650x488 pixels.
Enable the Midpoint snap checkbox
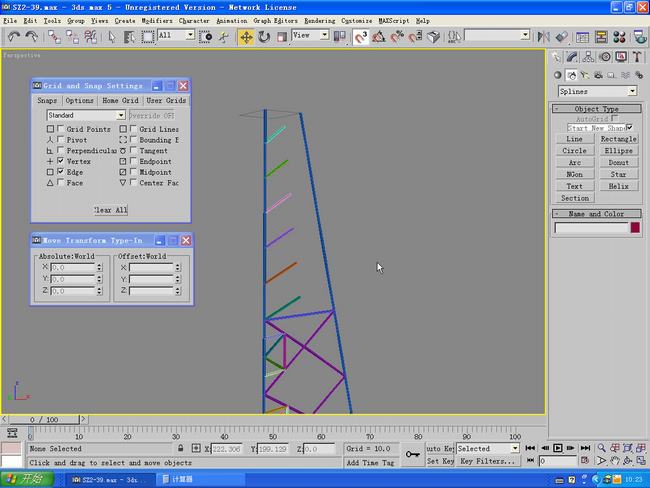[133, 172]
